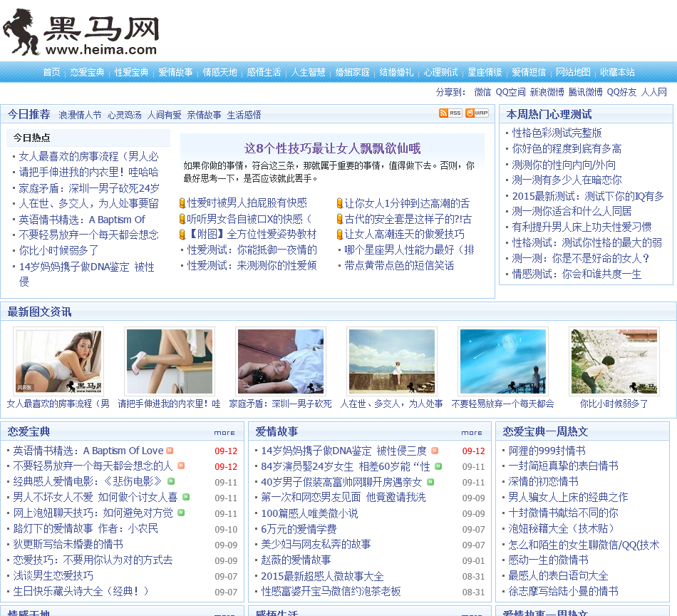Share to 腾讯微博
This screenshot has height=616, width=677.
[585, 92]
